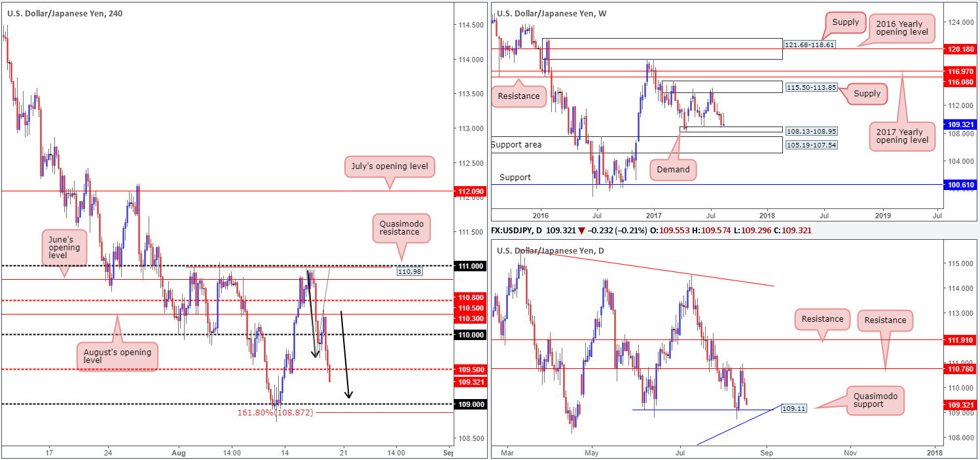Click the 111.910 resistance price label

coord(960,340)
